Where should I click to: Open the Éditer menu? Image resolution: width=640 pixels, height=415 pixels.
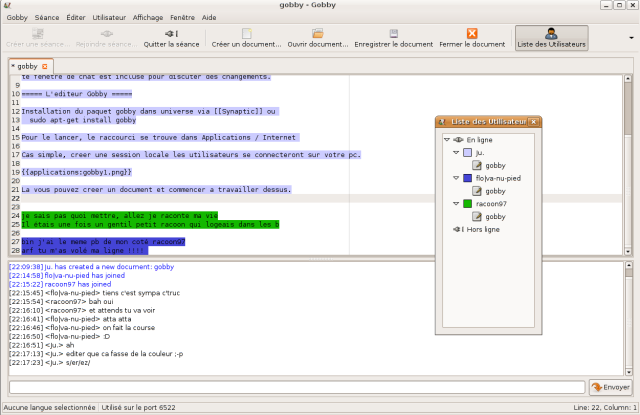coord(76,18)
